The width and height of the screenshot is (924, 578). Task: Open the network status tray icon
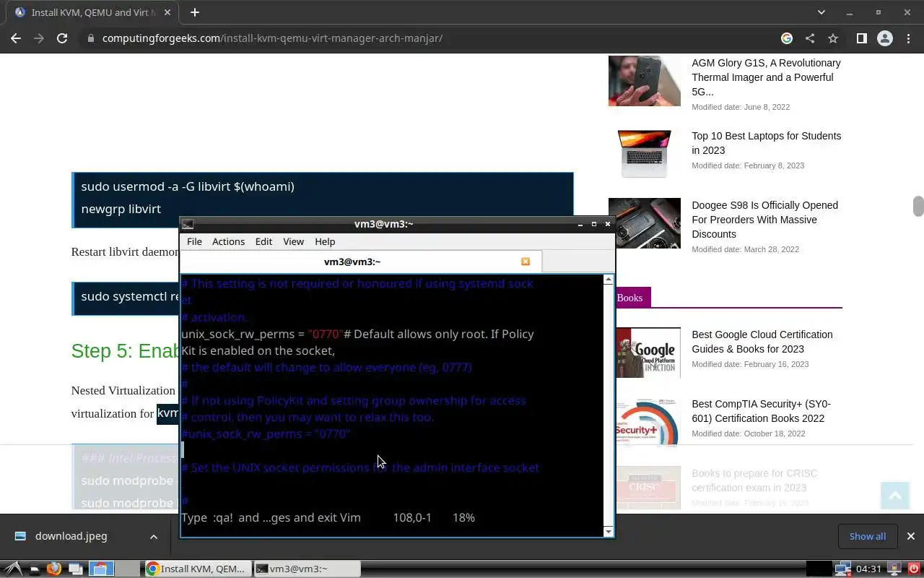[842, 569]
